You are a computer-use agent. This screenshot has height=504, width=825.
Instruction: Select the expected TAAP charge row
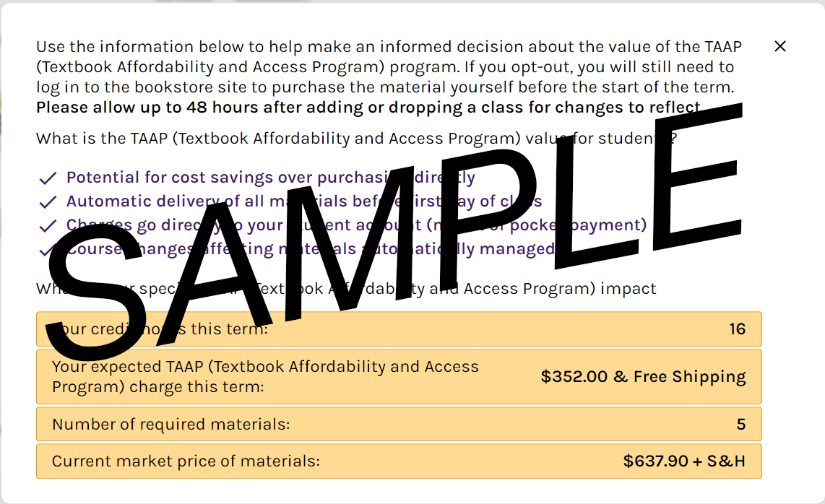click(399, 376)
